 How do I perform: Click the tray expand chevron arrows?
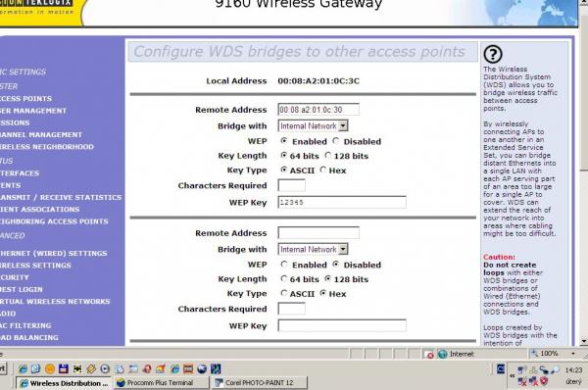[512, 375]
